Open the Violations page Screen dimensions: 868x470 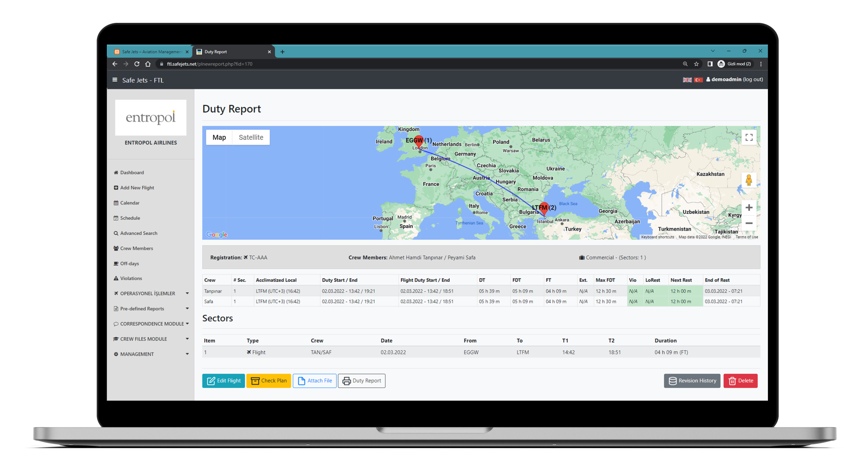(131, 278)
